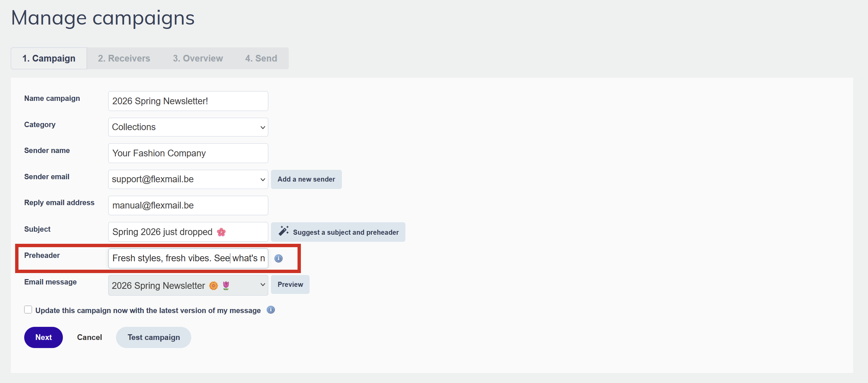
Task: Switch to the 2. Receivers tab
Action: click(124, 58)
